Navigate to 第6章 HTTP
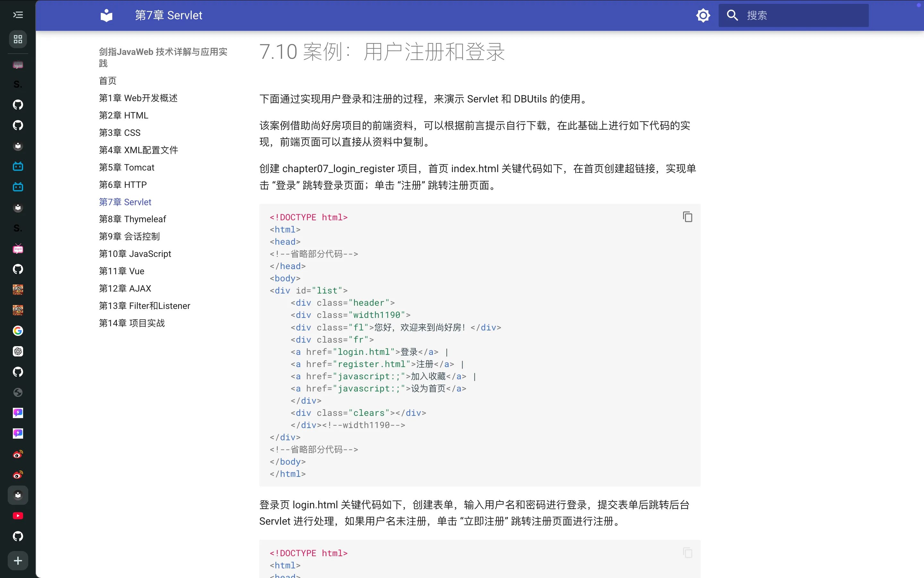The height and width of the screenshot is (578, 924). (123, 185)
